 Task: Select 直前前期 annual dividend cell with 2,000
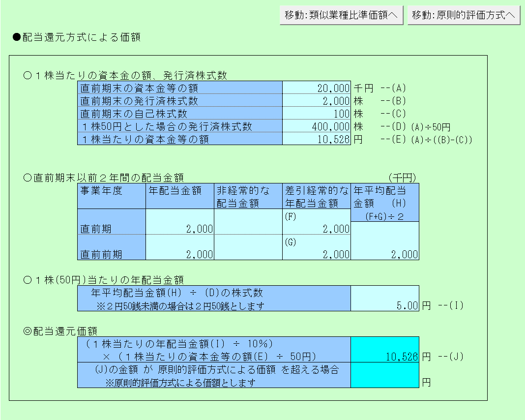click(180, 247)
